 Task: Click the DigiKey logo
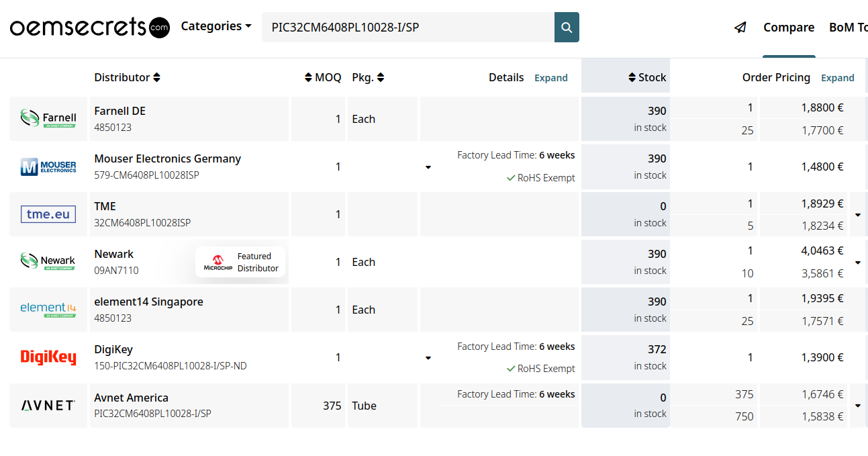[48, 357]
